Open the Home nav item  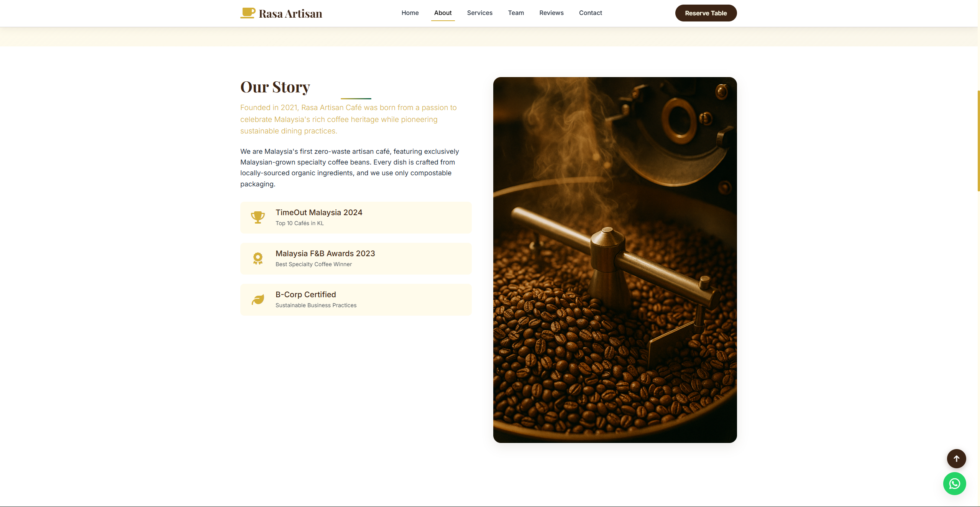click(410, 13)
